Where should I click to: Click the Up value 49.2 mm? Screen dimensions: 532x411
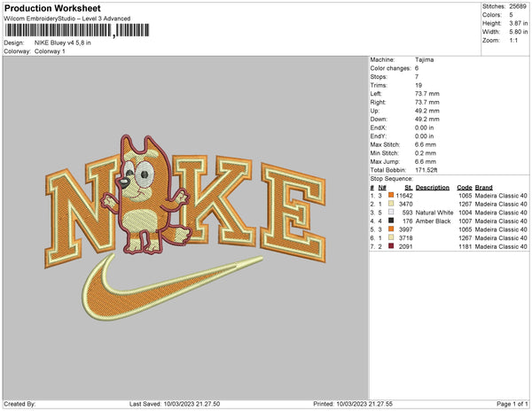coord(426,111)
